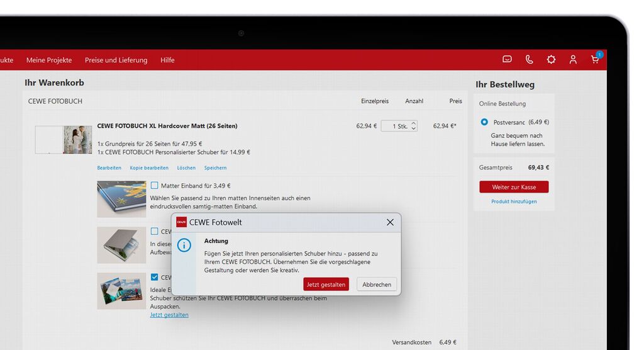Close the CEWE Fotowelt dialog
The image size is (644, 350).
click(390, 222)
